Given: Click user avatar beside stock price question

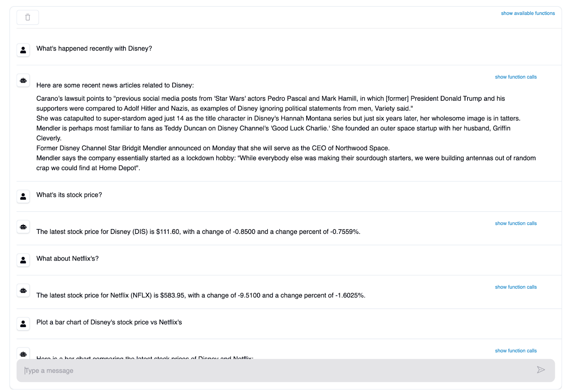Looking at the screenshot, I should click(23, 196).
